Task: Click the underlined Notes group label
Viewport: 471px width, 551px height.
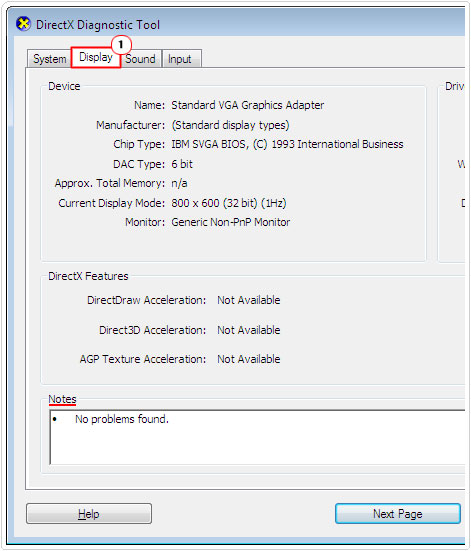Action: [x=62, y=399]
